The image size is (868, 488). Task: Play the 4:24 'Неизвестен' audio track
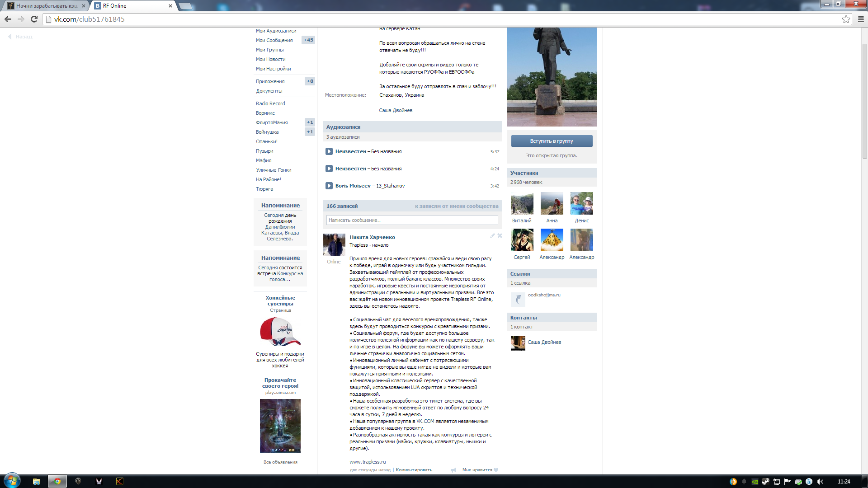pyautogui.click(x=329, y=169)
